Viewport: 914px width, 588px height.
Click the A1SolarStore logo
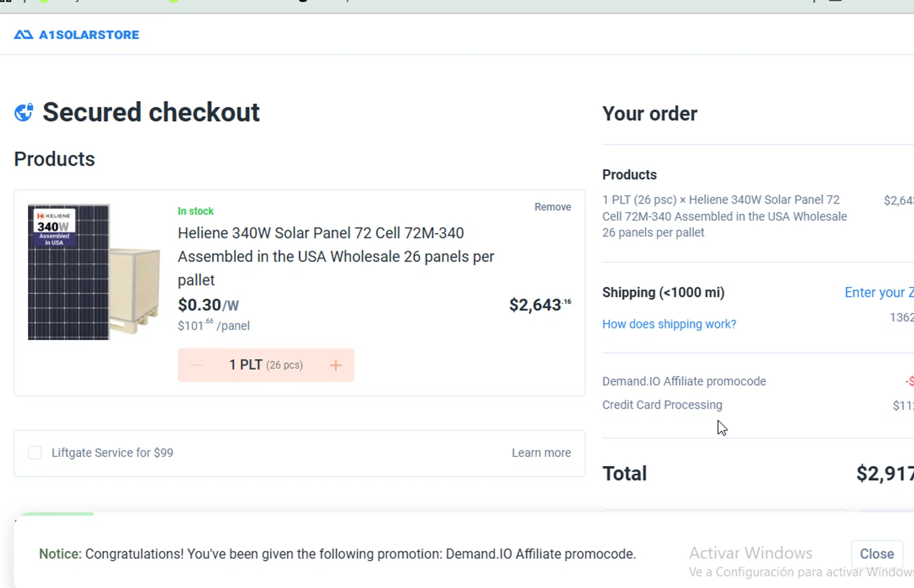(x=77, y=35)
